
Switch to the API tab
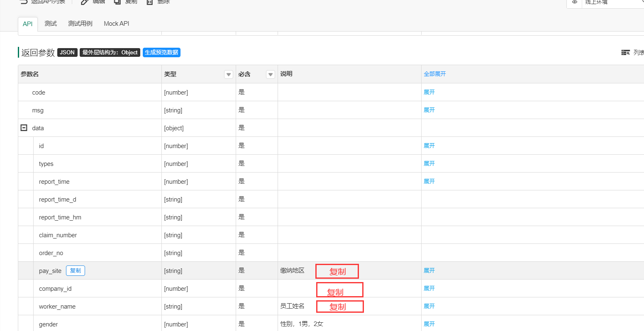[x=28, y=24]
